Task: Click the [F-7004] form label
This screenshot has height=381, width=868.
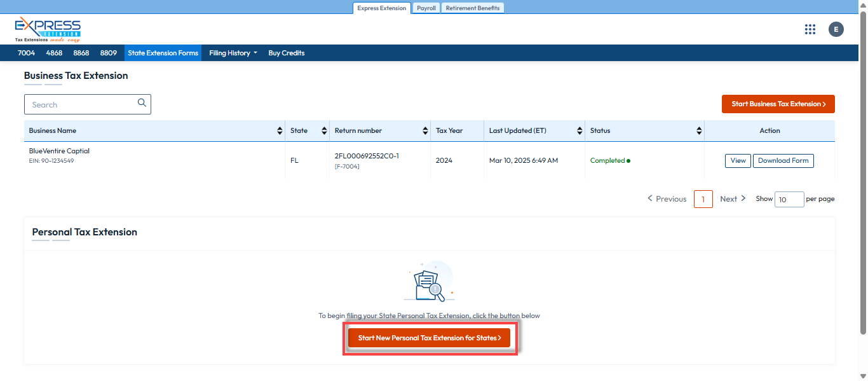Action: coord(348,167)
